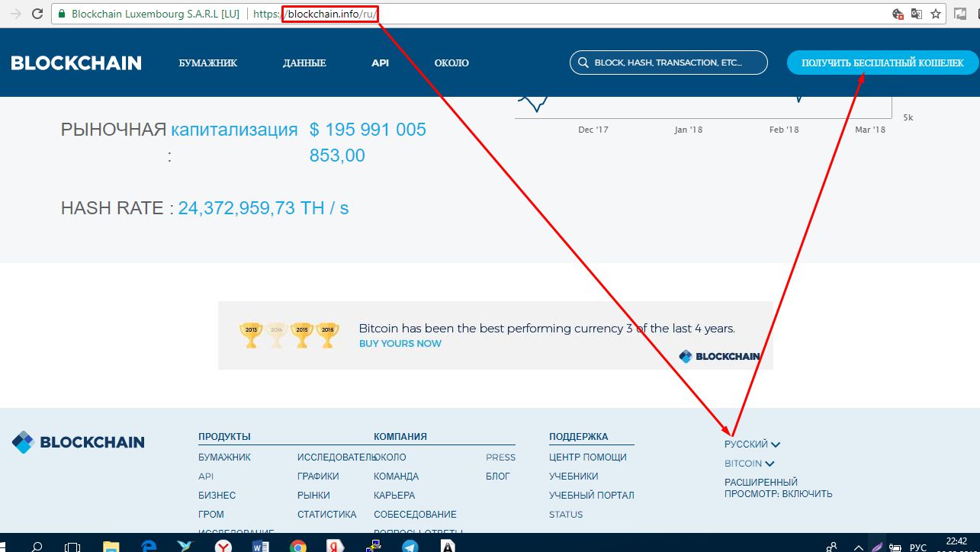
Task: Click the trophy icons in the Bitcoin banner
Action: coord(289,335)
